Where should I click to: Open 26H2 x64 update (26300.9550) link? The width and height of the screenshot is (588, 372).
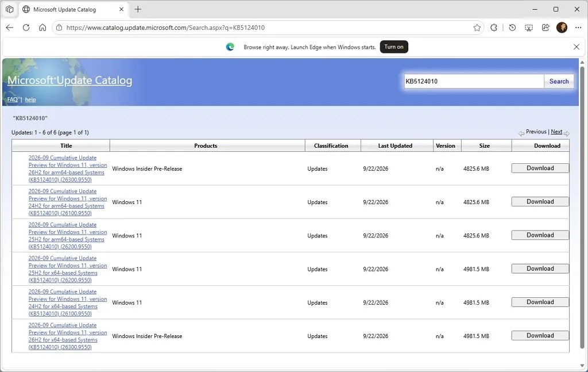tap(68, 336)
